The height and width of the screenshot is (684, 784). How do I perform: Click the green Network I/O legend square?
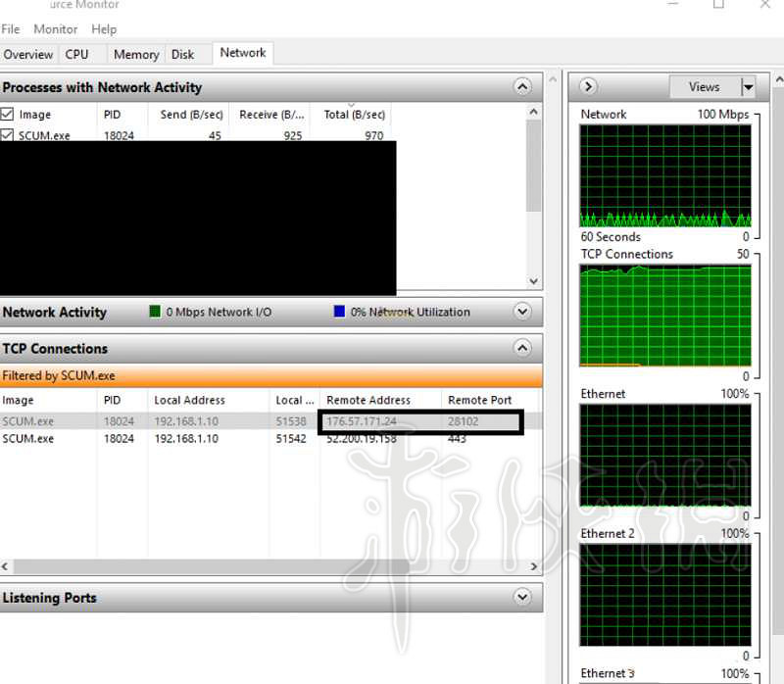tap(155, 312)
